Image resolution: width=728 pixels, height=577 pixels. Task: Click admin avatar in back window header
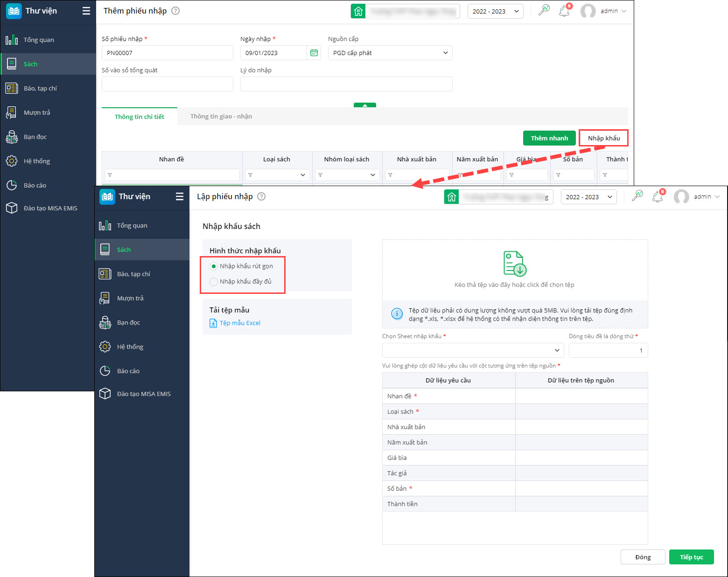(x=588, y=11)
